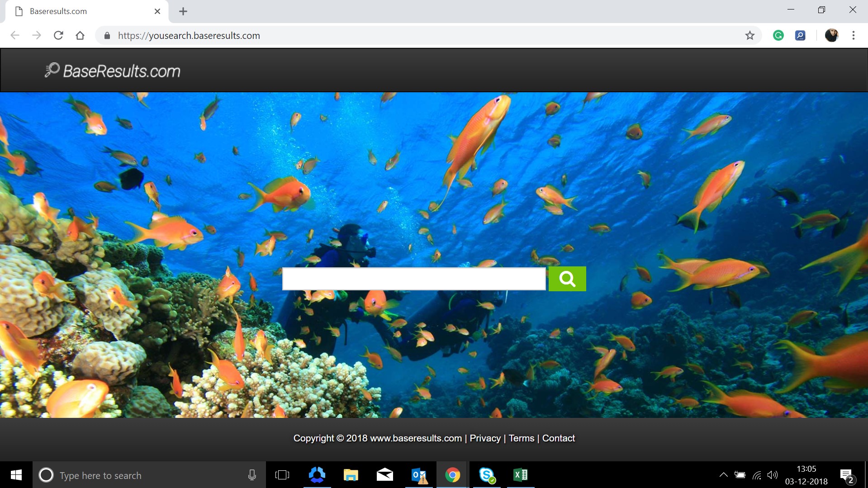
Task: Click the green search magnifier button
Action: pos(567,279)
